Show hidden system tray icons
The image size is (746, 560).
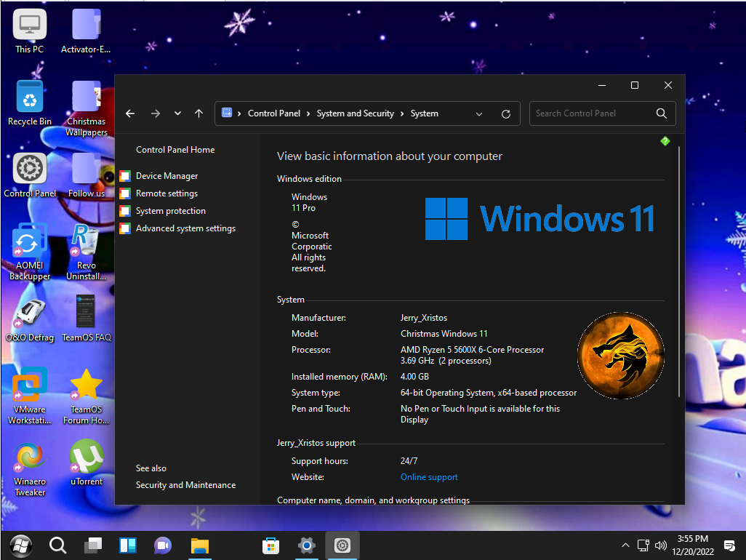point(625,545)
